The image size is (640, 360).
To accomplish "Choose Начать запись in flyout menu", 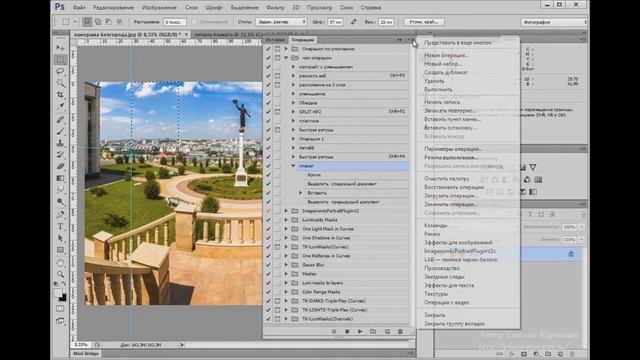I will click(x=442, y=102).
